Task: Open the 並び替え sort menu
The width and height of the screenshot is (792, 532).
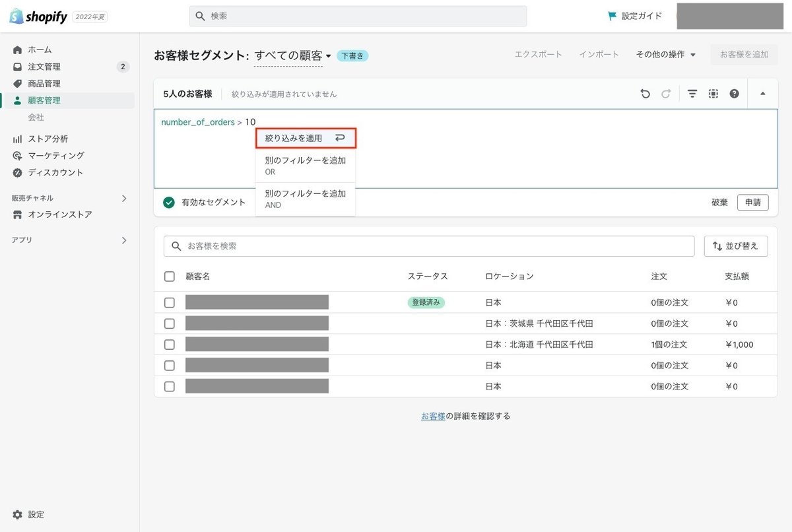Action: (x=736, y=246)
